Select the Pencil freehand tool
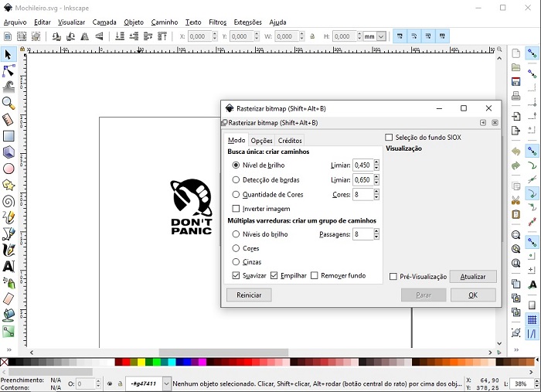The width and height of the screenshot is (541, 392). pyautogui.click(x=9, y=217)
